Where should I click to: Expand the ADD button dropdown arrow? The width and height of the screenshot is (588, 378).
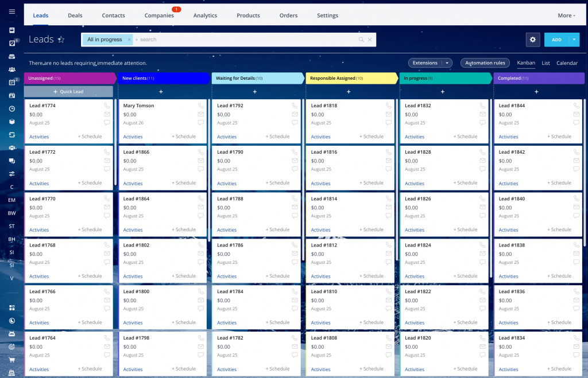(574, 40)
